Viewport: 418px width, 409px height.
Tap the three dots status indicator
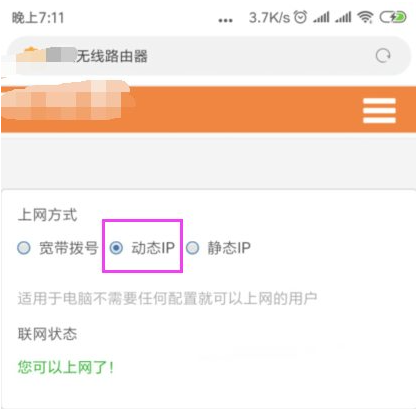pyautogui.click(x=225, y=20)
